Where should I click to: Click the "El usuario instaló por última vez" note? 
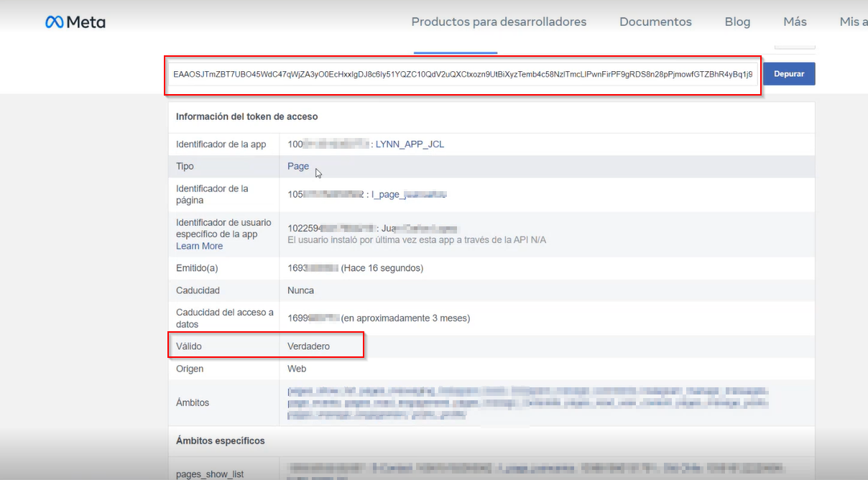click(x=417, y=239)
